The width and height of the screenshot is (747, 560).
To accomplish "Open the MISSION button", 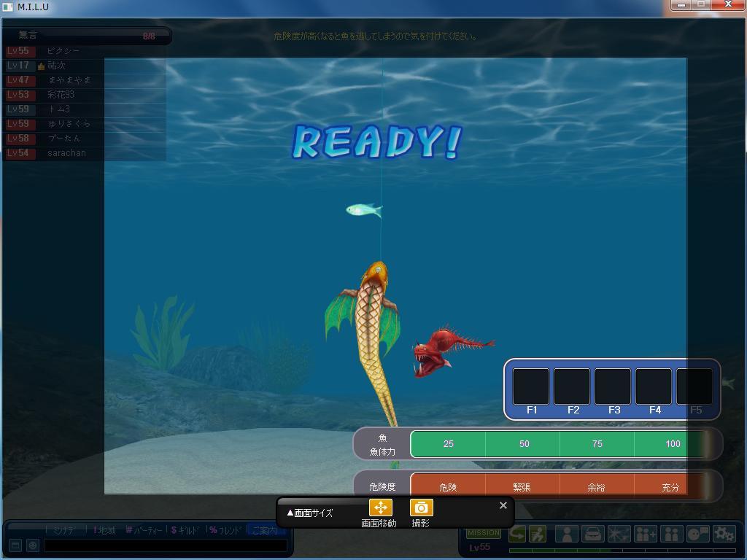I will [484, 533].
